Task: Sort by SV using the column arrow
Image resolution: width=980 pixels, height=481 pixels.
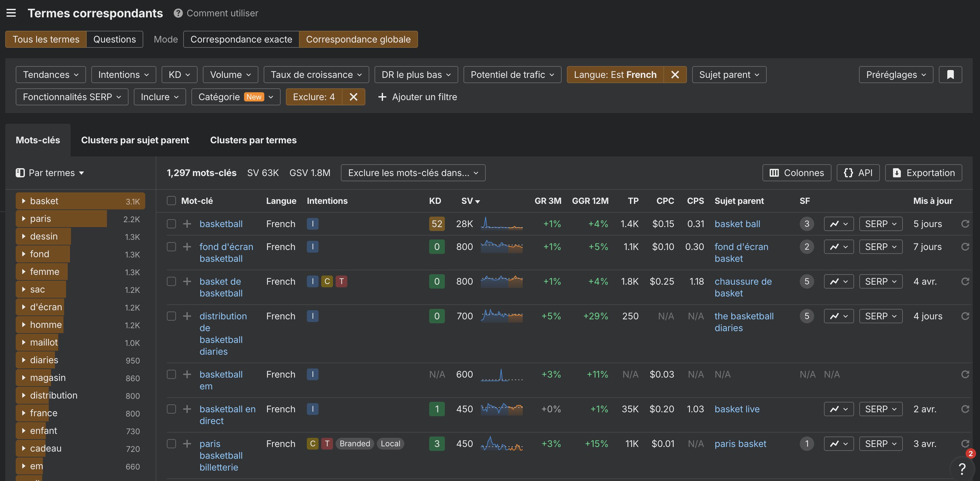Action: (478, 201)
